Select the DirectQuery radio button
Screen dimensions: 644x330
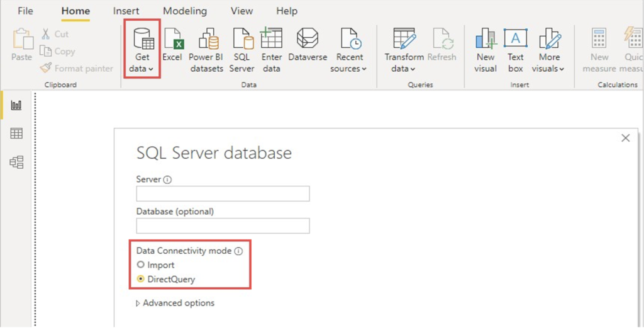141,279
